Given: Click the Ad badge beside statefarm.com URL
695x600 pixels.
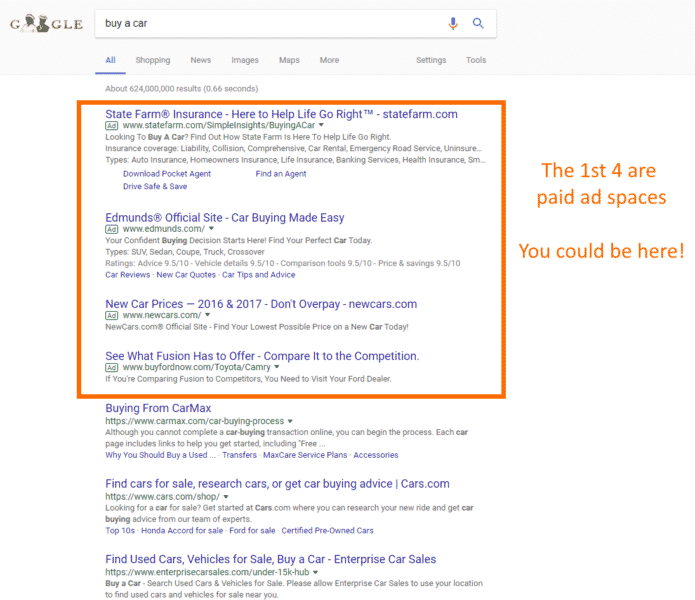Looking at the screenshot, I should [112, 125].
